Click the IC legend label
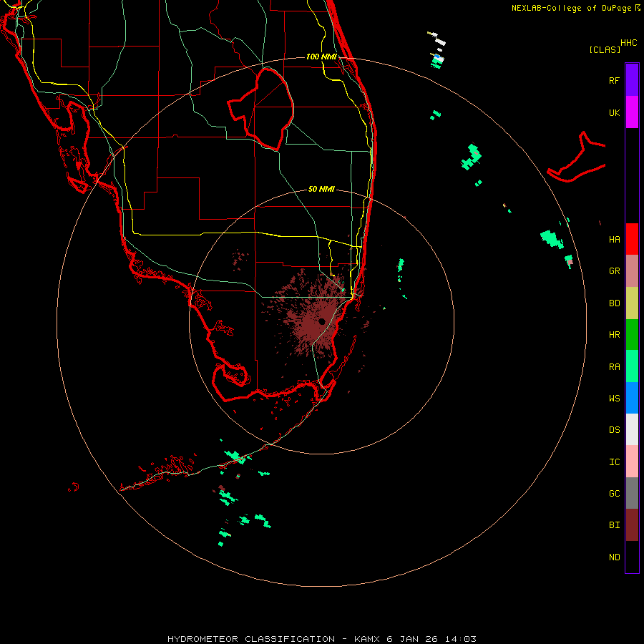Image resolution: width=644 pixels, height=644 pixels. click(614, 462)
